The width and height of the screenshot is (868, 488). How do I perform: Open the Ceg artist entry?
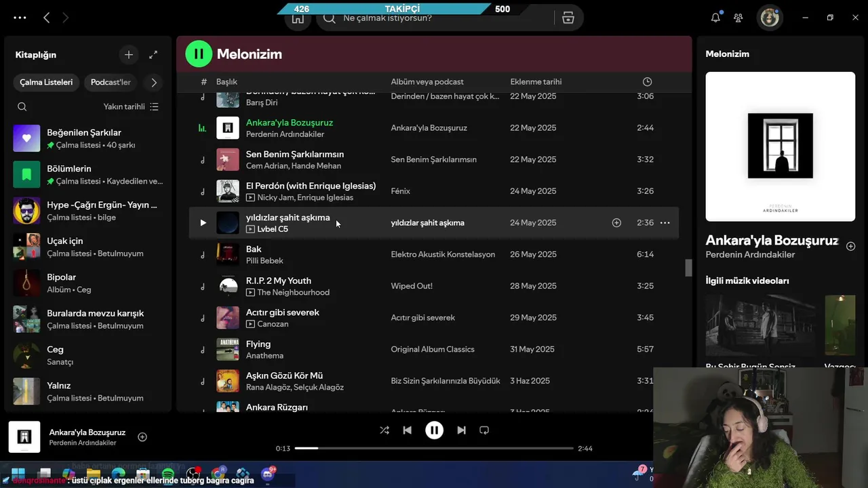(x=88, y=355)
